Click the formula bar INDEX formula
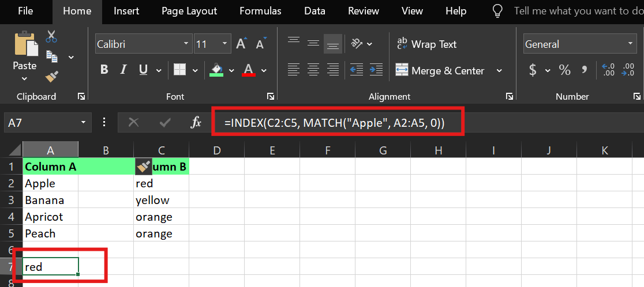The height and width of the screenshot is (287, 644). (x=334, y=122)
